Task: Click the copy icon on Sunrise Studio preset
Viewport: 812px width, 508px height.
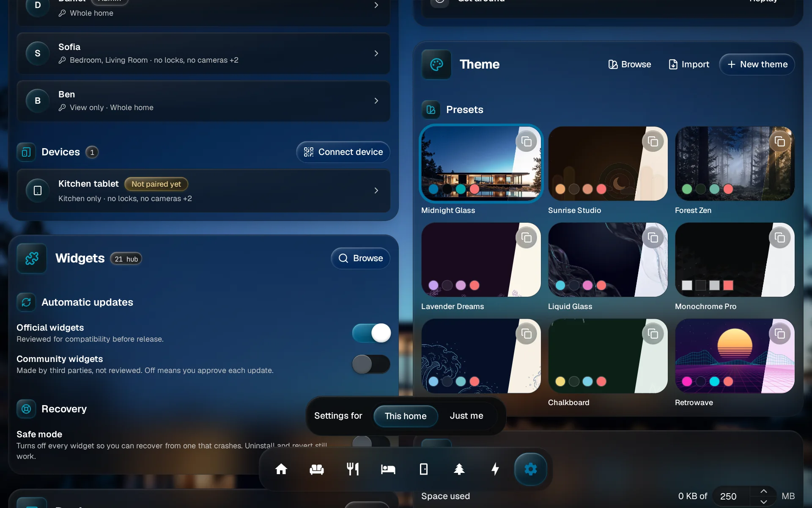Action: (x=653, y=141)
